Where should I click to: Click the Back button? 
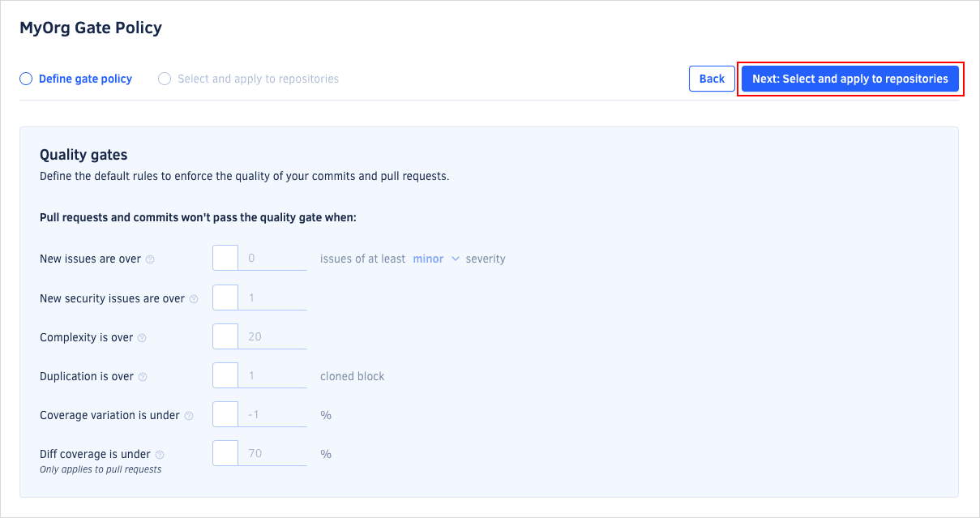pos(712,79)
